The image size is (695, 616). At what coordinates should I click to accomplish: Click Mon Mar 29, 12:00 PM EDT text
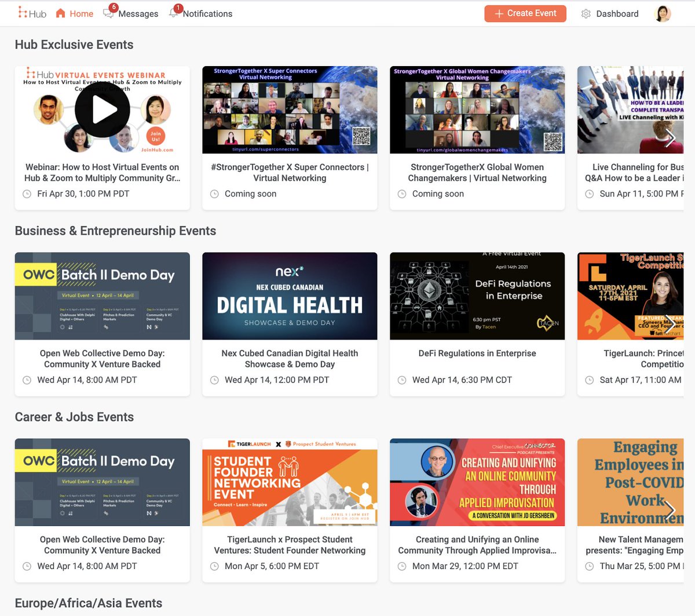[465, 566]
